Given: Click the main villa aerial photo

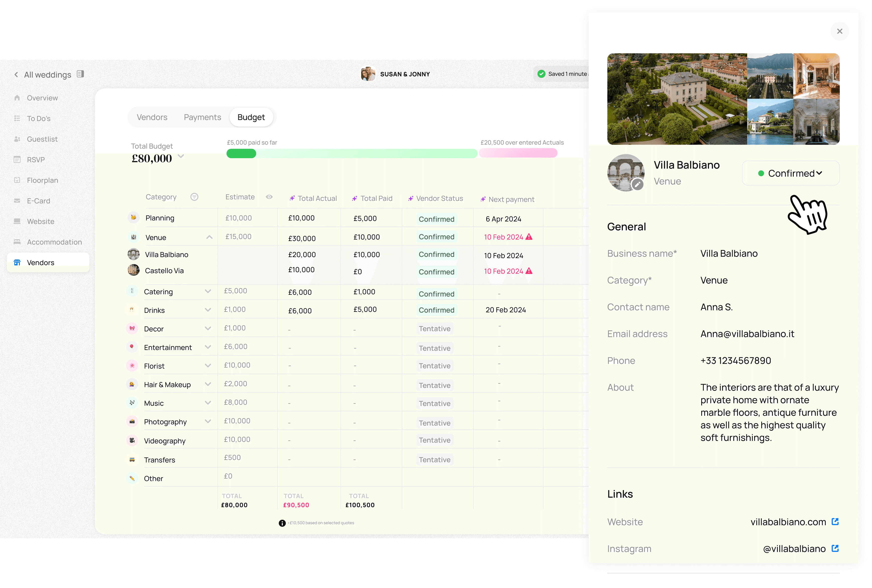Looking at the screenshot, I should [677, 99].
